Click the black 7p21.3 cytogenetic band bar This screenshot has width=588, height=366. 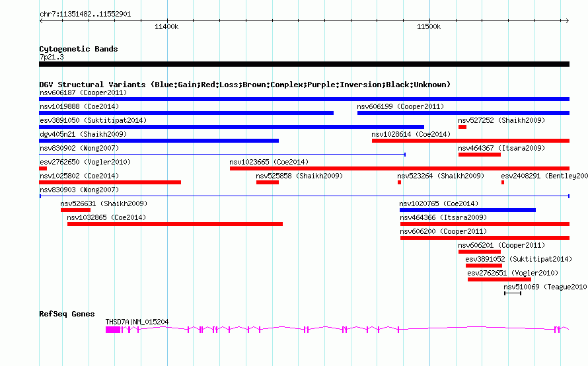point(304,64)
